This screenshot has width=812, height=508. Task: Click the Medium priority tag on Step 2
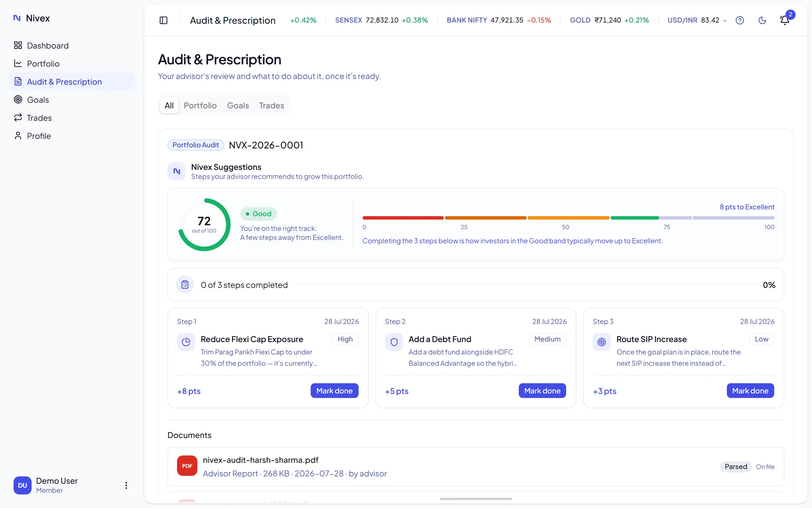tap(547, 339)
